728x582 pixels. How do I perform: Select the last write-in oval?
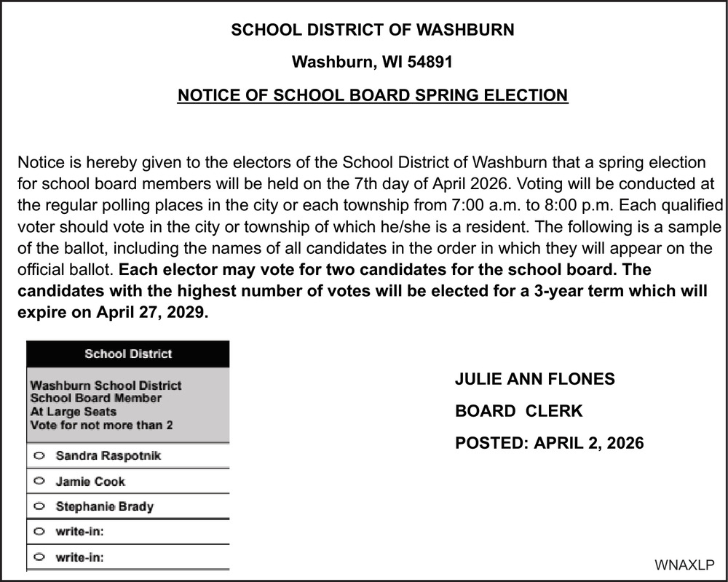(x=39, y=557)
